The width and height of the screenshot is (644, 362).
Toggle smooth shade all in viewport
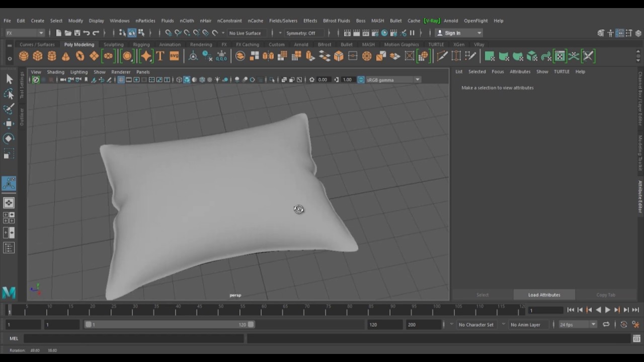[x=187, y=80]
